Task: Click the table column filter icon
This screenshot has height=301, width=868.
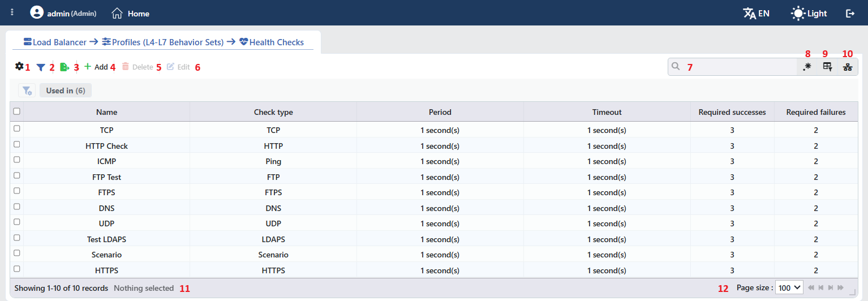Action: pos(827,67)
